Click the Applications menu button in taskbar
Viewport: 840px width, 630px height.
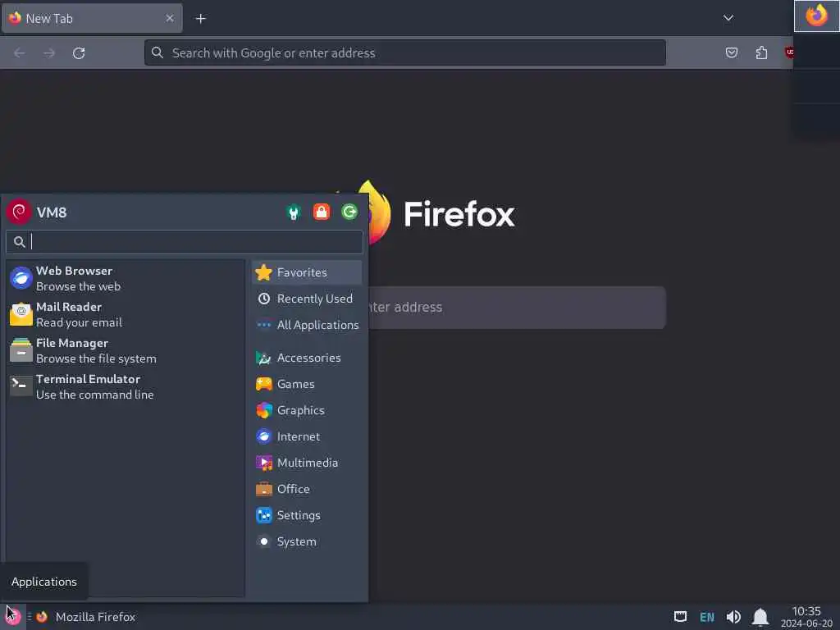(13, 617)
